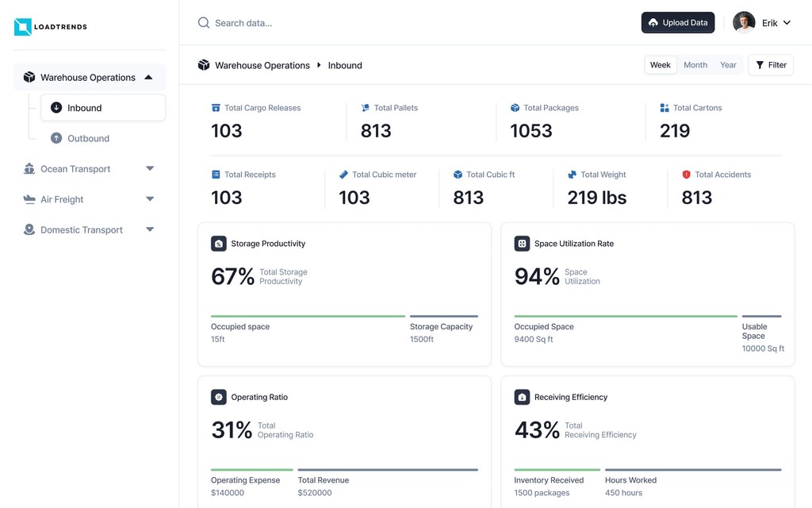Open the Filter button
This screenshot has width=812, height=508.
point(770,65)
